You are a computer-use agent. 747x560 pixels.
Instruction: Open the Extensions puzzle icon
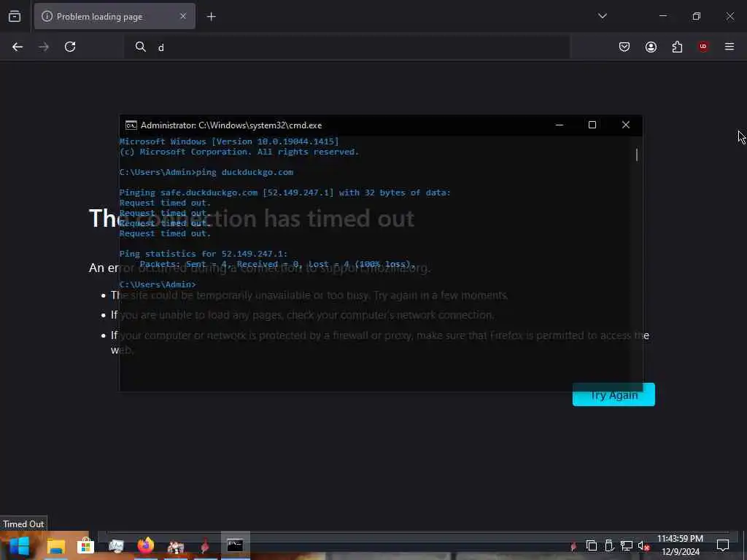click(677, 47)
